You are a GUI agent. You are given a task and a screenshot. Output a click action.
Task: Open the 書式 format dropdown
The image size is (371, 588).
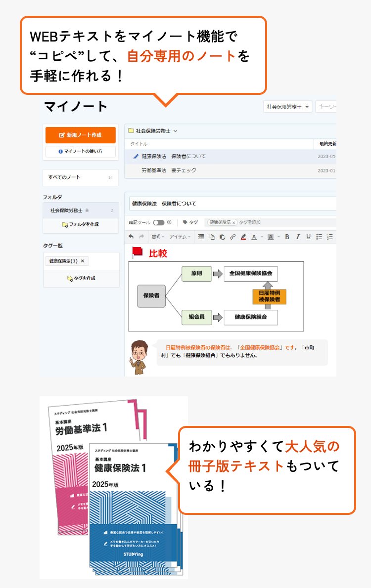tap(158, 237)
